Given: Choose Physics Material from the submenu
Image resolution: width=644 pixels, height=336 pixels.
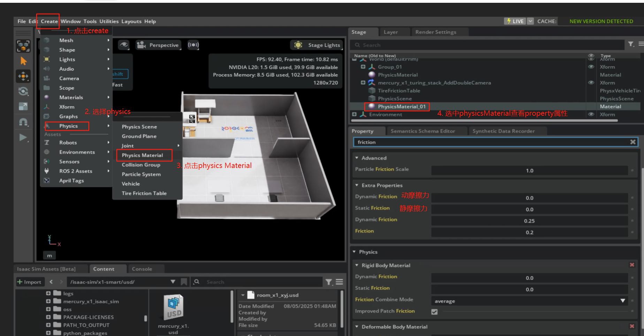Looking at the screenshot, I should pos(143,155).
